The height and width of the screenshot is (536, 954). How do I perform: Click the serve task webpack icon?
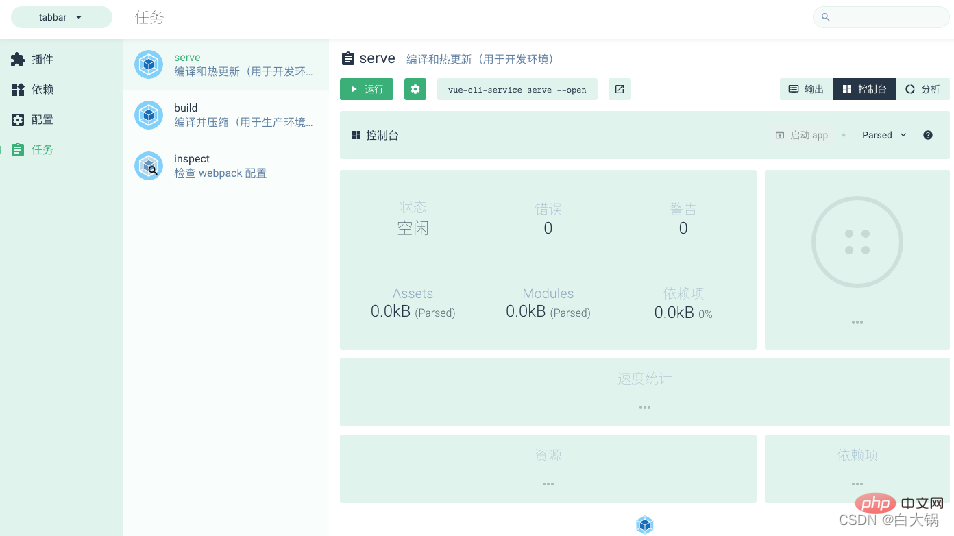(148, 64)
